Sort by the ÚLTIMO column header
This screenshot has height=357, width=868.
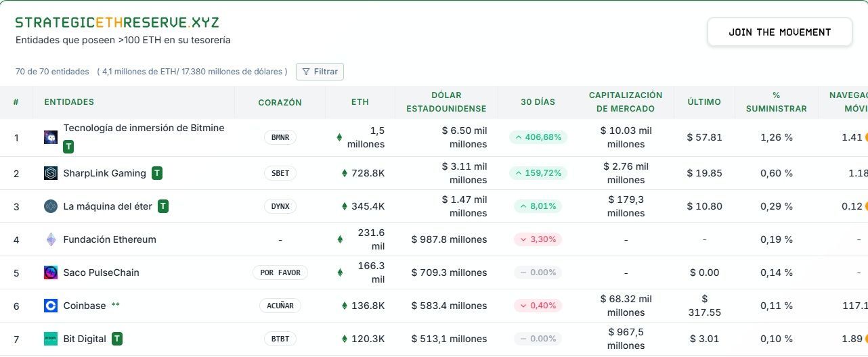click(704, 102)
